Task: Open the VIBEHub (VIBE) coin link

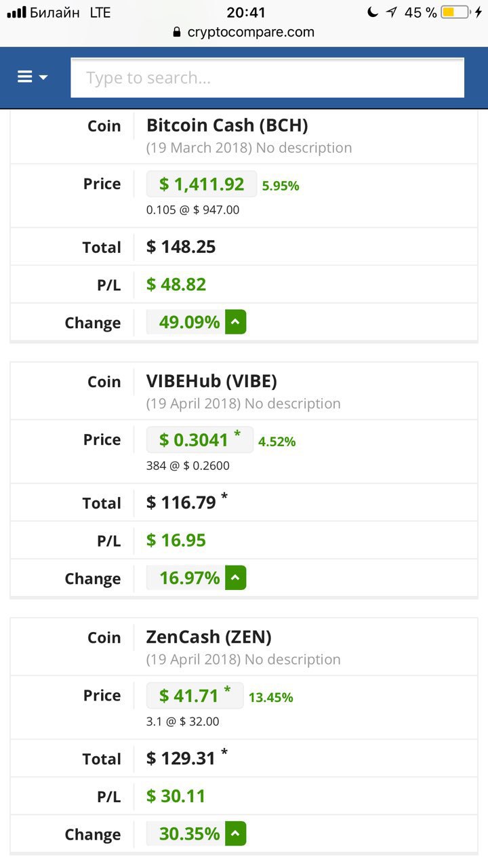Action: pyautogui.click(x=211, y=381)
